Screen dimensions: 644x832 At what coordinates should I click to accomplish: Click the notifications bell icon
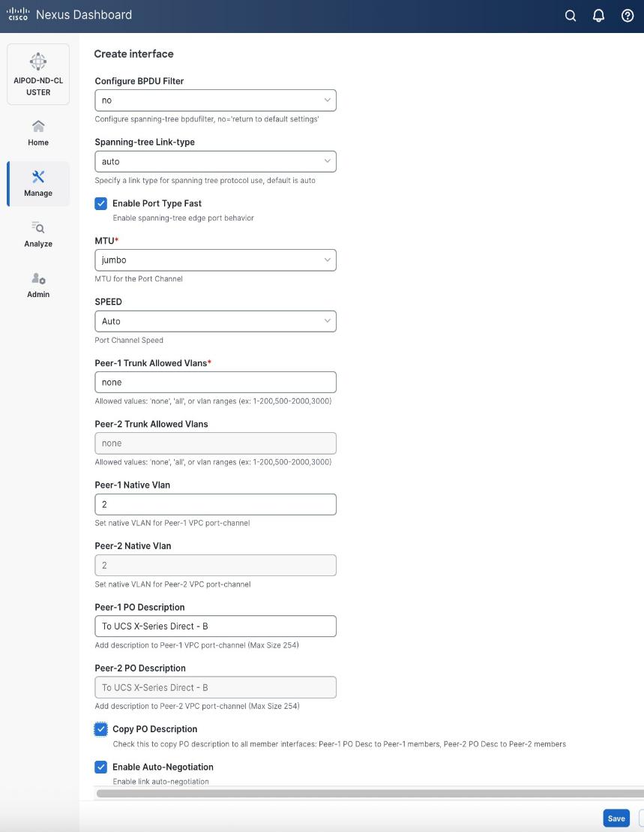598,15
